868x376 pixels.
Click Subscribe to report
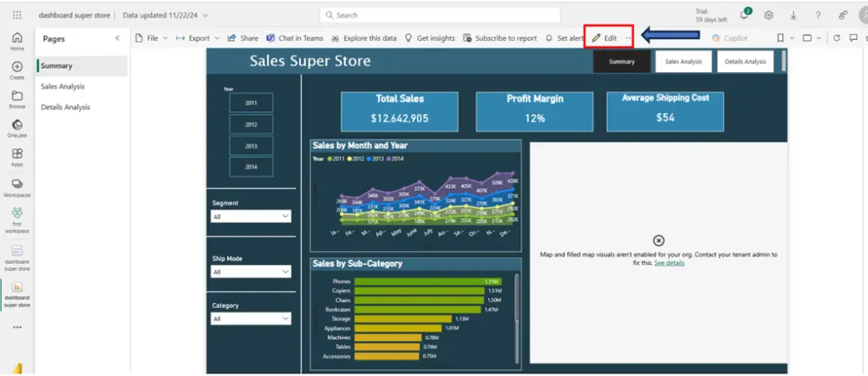(500, 38)
